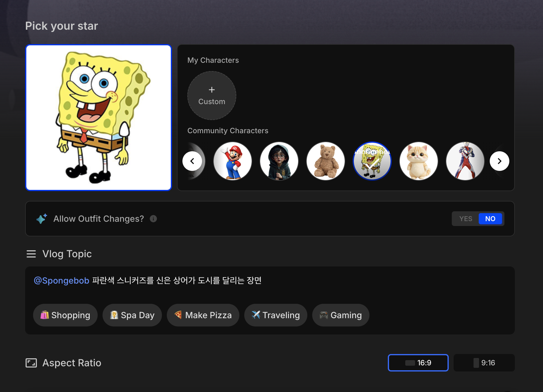Choose the Shopping topic suggestion
543x392 pixels.
click(65, 315)
